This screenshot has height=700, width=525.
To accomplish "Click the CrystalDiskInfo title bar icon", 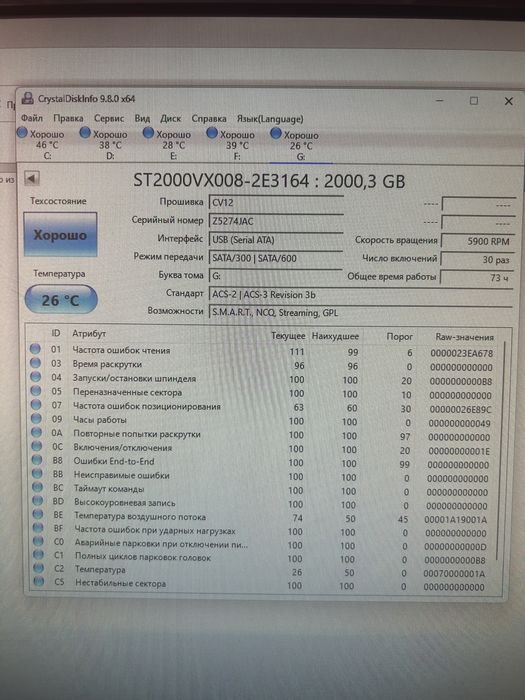I will (28, 98).
